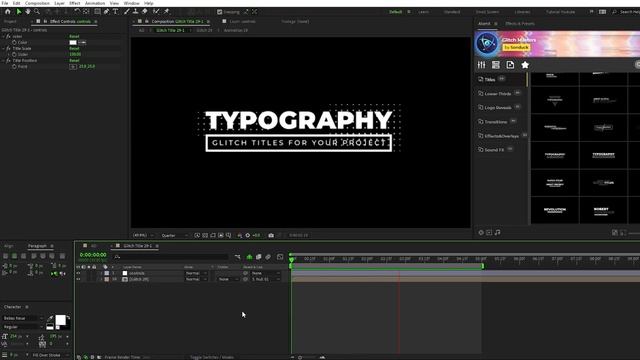Toggle the Slider property stopwatch
This screenshot has height=360, width=640.
click(x=14, y=54)
